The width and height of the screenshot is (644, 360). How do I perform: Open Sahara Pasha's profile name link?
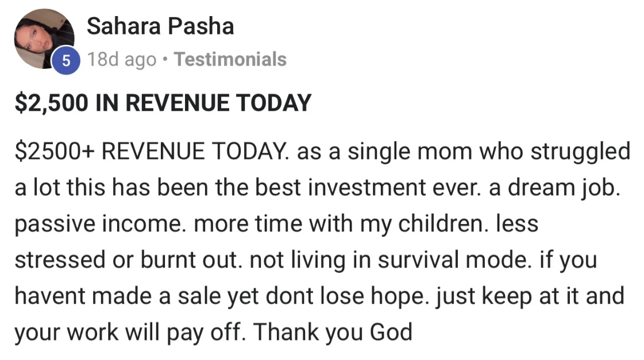[160, 26]
